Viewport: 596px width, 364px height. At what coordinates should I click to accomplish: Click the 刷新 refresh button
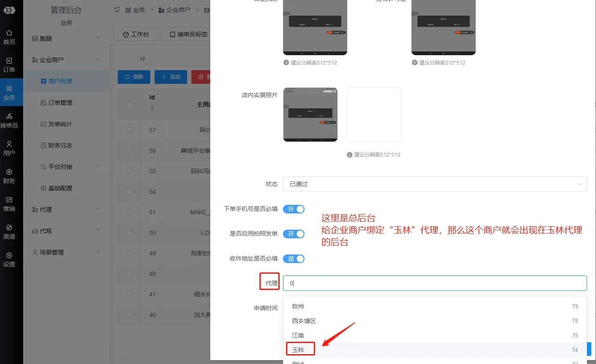click(x=134, y=77)
